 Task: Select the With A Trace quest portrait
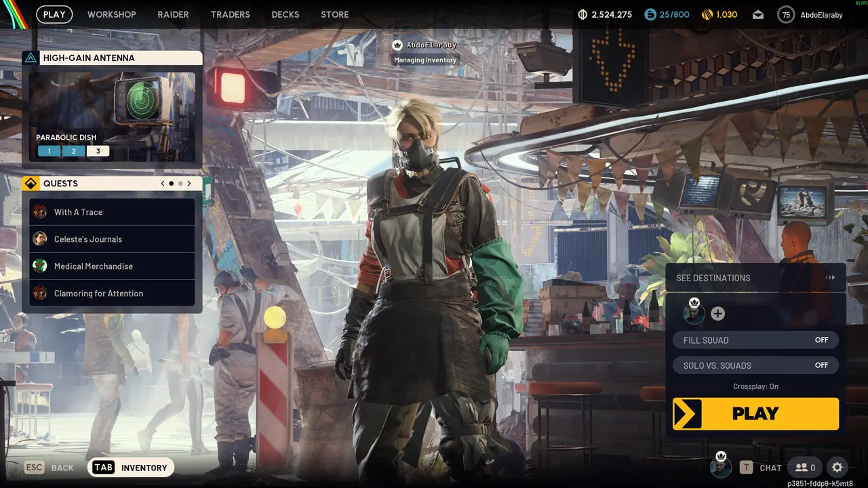(x=40, y=212)
